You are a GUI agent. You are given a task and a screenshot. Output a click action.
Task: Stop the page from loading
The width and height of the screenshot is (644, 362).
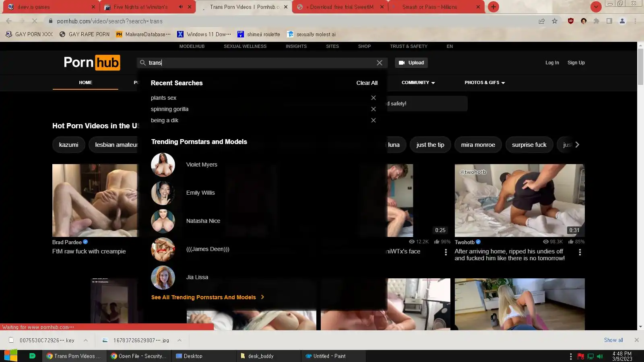[x=35, y=21]
